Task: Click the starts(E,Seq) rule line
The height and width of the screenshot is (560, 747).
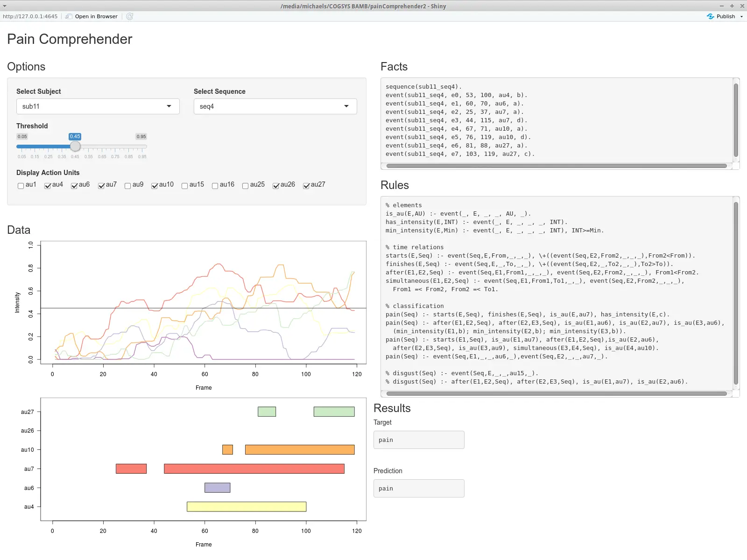Action: pyautogui.click(x=541, y=256)
